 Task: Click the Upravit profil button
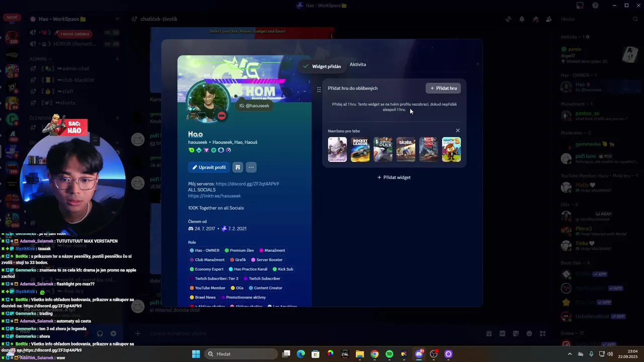209,167
